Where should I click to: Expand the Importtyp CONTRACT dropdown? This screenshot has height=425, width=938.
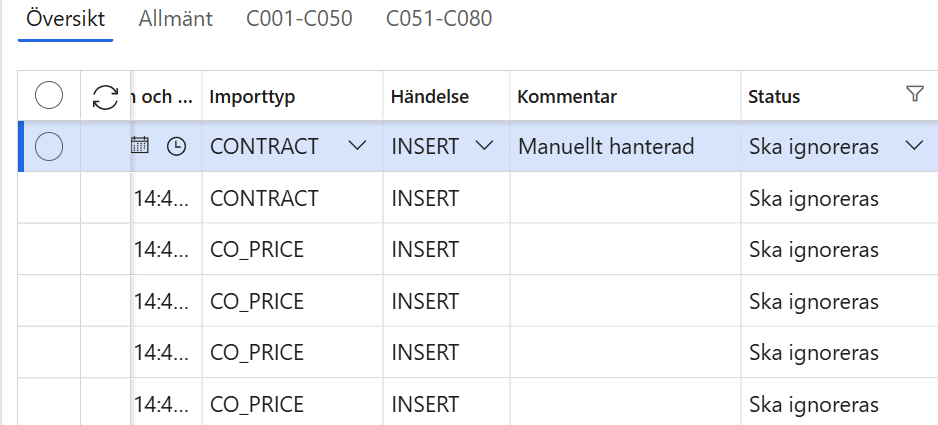pyautogui.click(x=357, y=146)
